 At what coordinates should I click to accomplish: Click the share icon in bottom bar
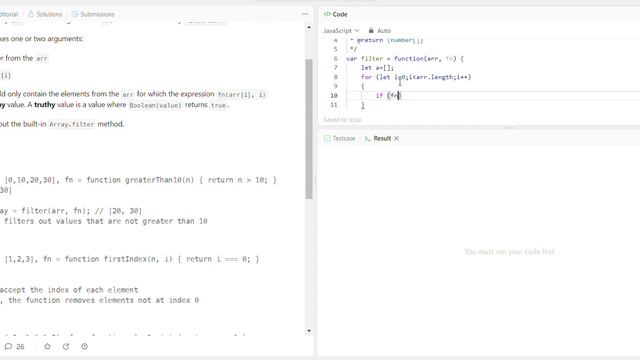(66, 347)
